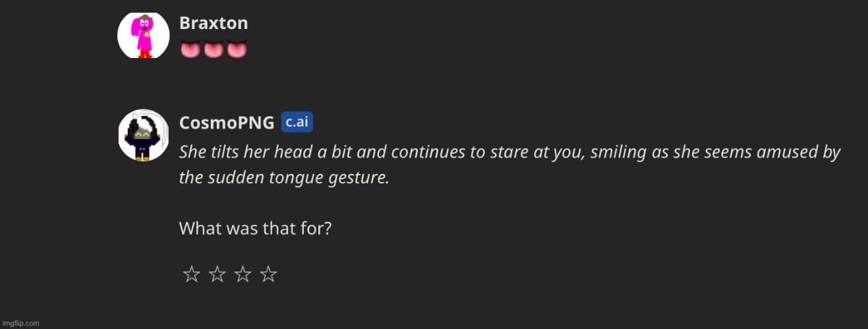Open CosmoPNG's dark character avatar

coord(143,135)
